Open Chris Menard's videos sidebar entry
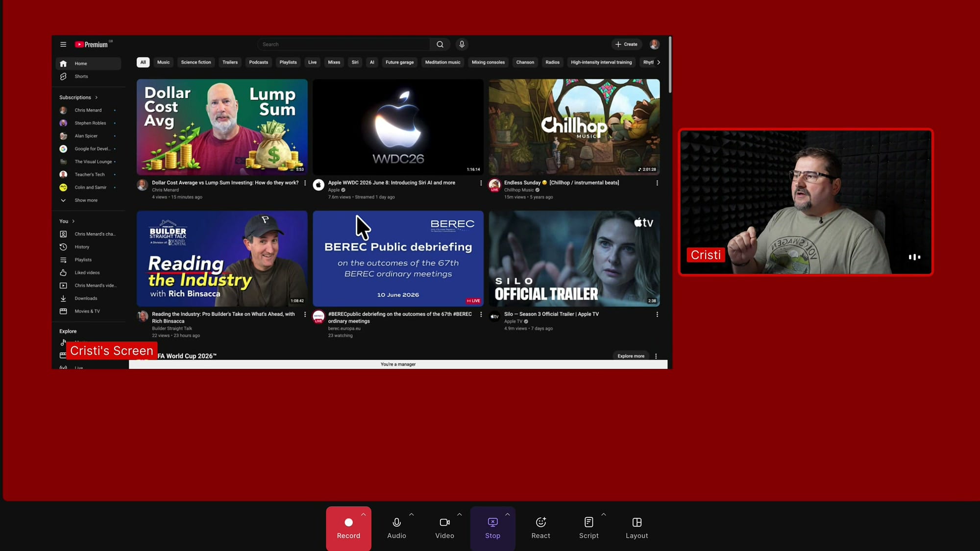Screen dimensions: 980x551 tap(88, 286)
